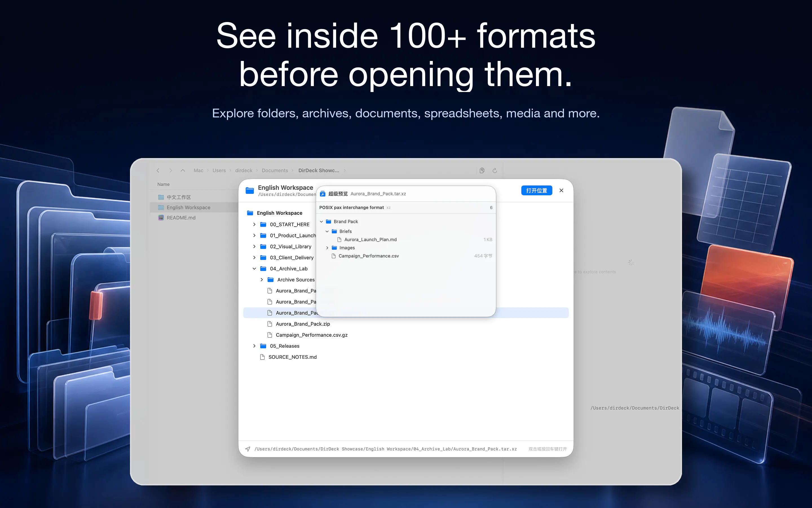Select DirDeck Showc... breadcrumb item
Viewport: 812px width, 508px height.
[319, 170]
